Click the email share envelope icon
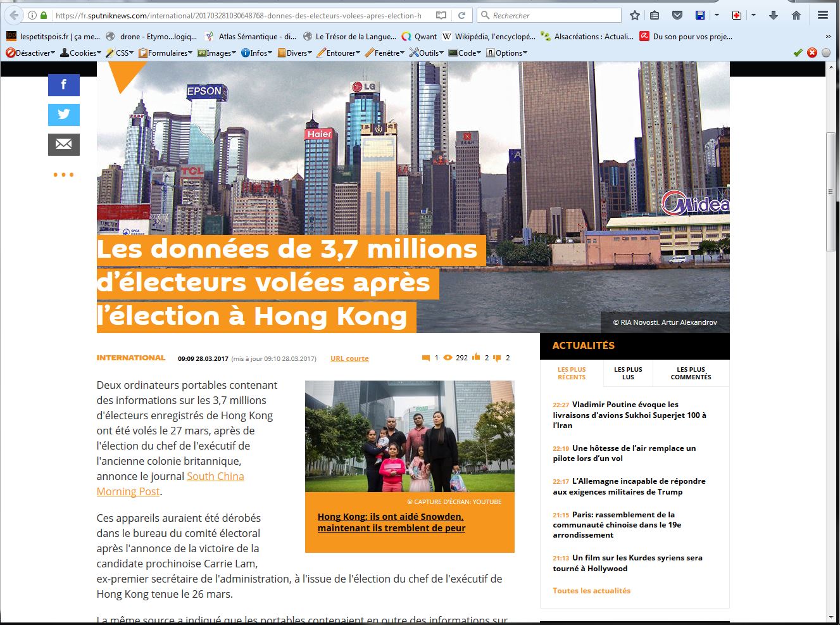The height and width of the screenshot is (625, 840). (x=63, y=144)
